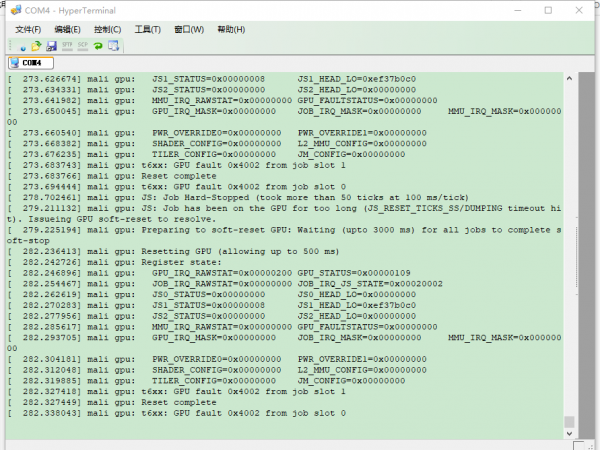Minimize the HyperTerminal window
Image resolution: width=600 pixels, height=450 pixels.
pyautogui.click(x=519, y=10)
